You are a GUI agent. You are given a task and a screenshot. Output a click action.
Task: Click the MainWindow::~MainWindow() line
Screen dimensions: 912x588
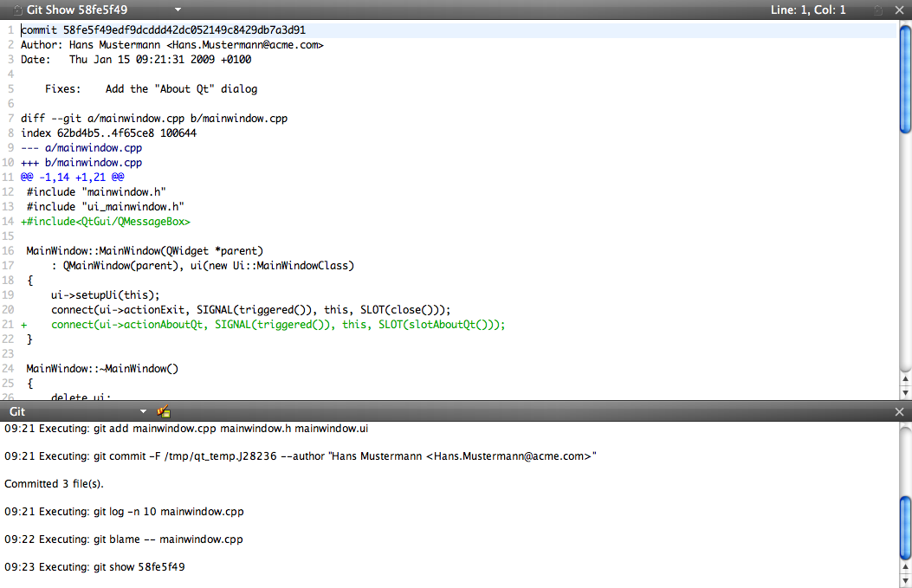[x=102, y=369]
